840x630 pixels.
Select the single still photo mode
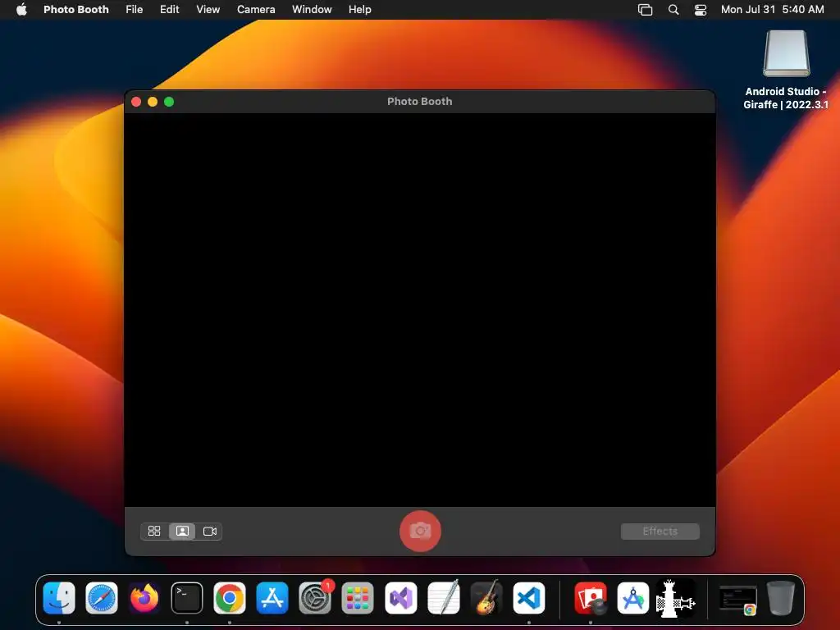coord(182,531)
